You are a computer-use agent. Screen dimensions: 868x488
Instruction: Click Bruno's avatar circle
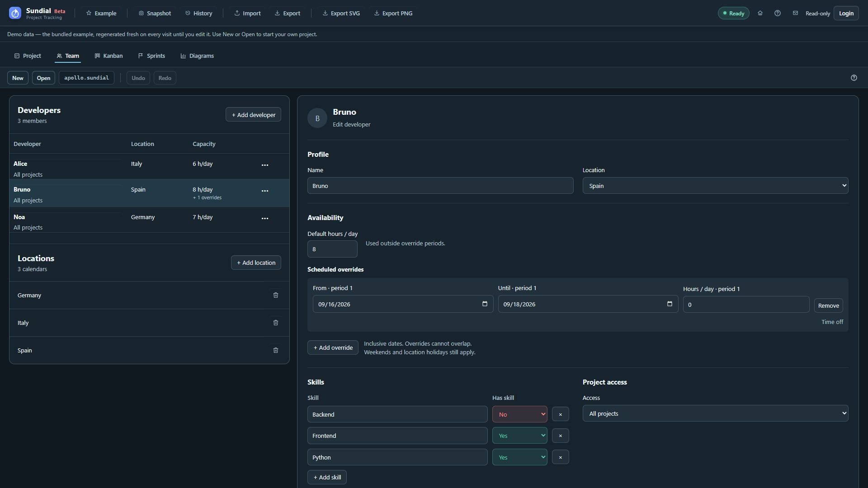pos(317,118)
